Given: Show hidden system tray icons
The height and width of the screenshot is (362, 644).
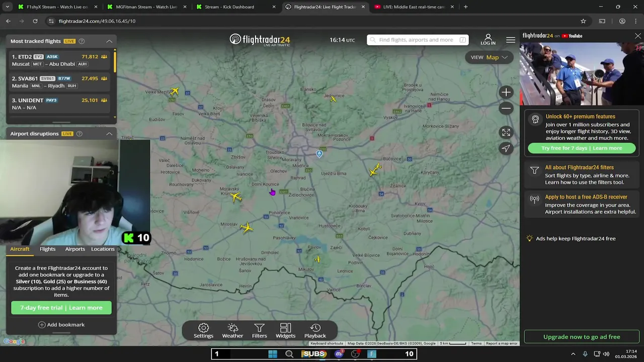Looking at the screenshot, I should (x=573, y=354).
